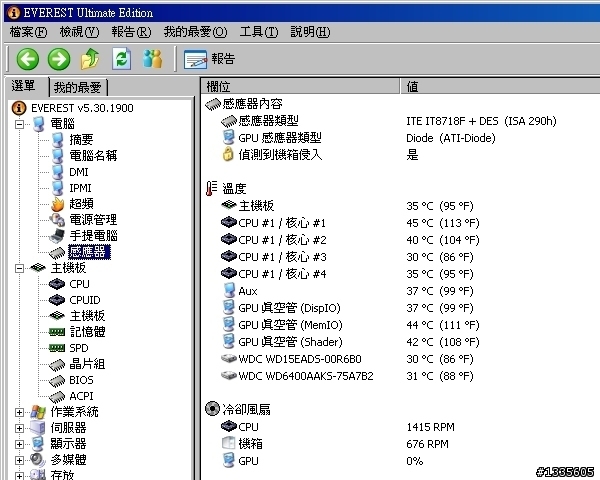Collapse the 主機板 tree node
The image size is (600, 480).
coord(19,268)
